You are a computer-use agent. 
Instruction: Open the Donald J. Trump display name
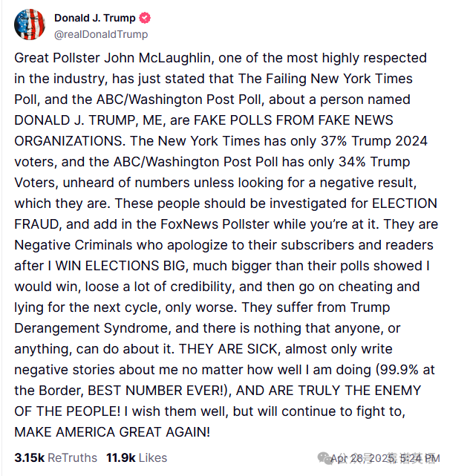click(x=95, y=18)
